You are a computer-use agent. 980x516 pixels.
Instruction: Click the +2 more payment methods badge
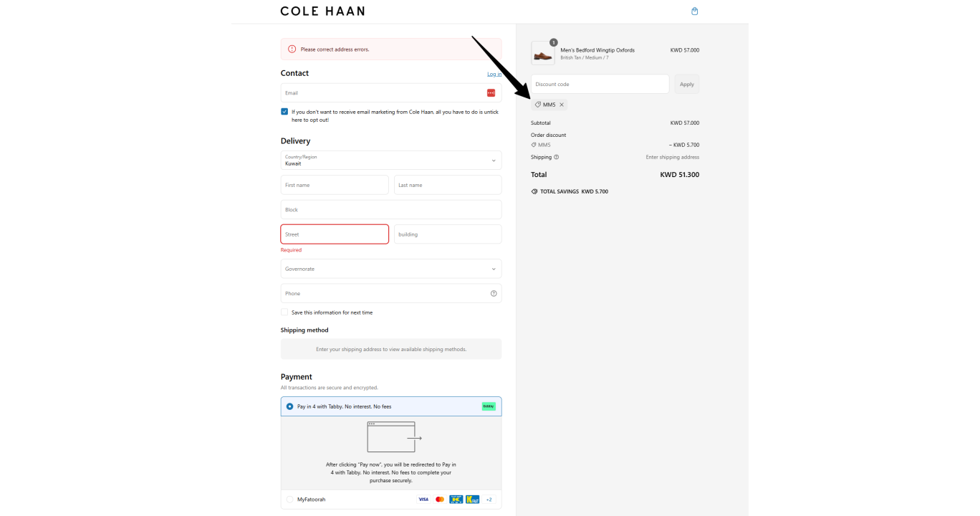pyautogui.click(x=489, y=500)
